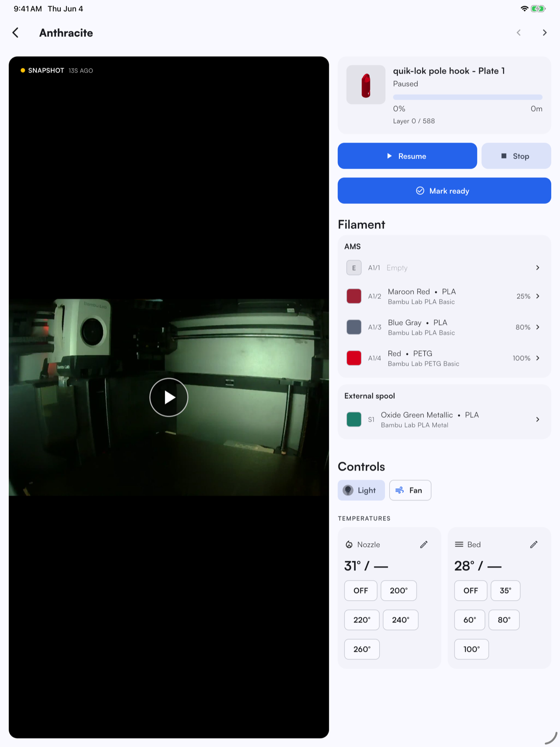Click the print progress bar
The width and height of the screenshot is (560, 747).
[468, 97]
